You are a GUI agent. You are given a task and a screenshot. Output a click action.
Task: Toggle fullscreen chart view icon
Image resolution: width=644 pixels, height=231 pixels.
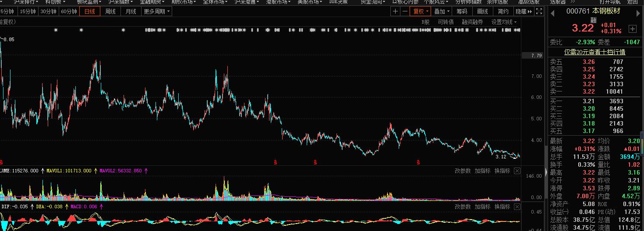(x=539, y=11)
